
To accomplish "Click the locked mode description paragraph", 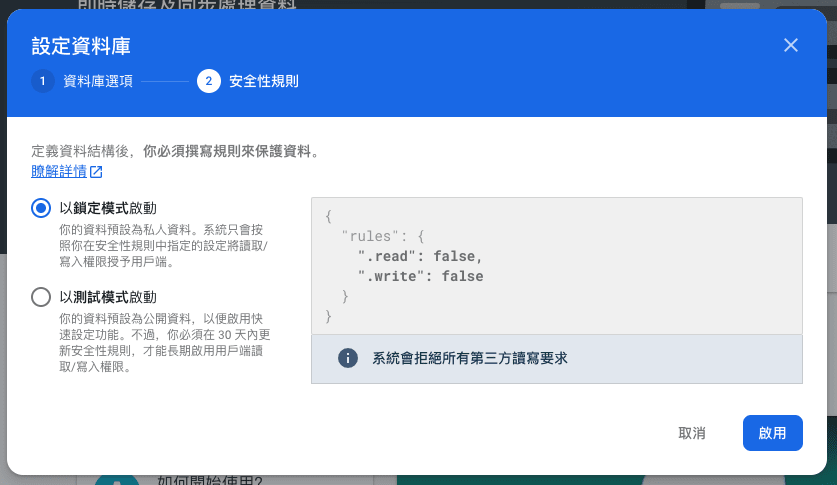I will (163, 246).
